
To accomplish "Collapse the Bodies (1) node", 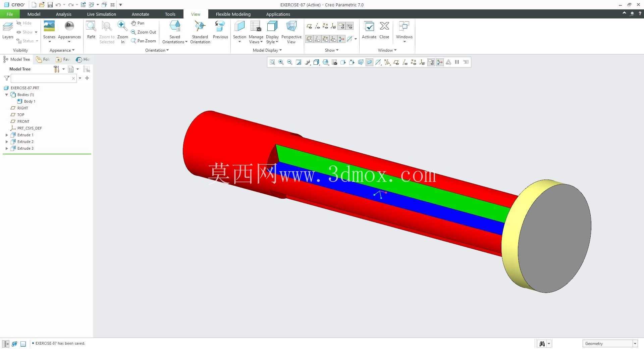I will click(7, 95).
